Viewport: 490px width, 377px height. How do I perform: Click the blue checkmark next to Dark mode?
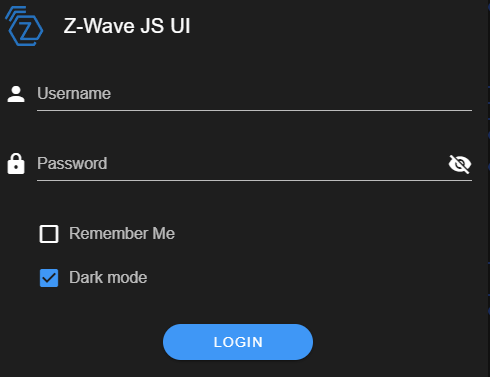[49, 278]
